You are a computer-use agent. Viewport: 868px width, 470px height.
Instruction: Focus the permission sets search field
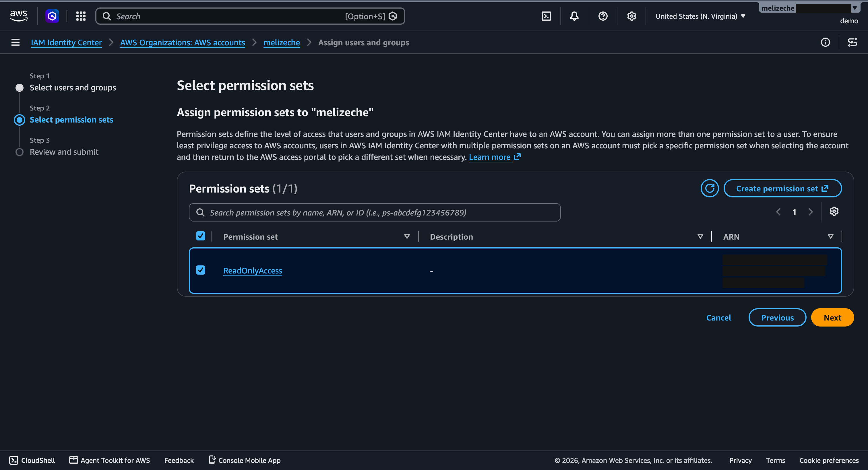tap(375, 212)
